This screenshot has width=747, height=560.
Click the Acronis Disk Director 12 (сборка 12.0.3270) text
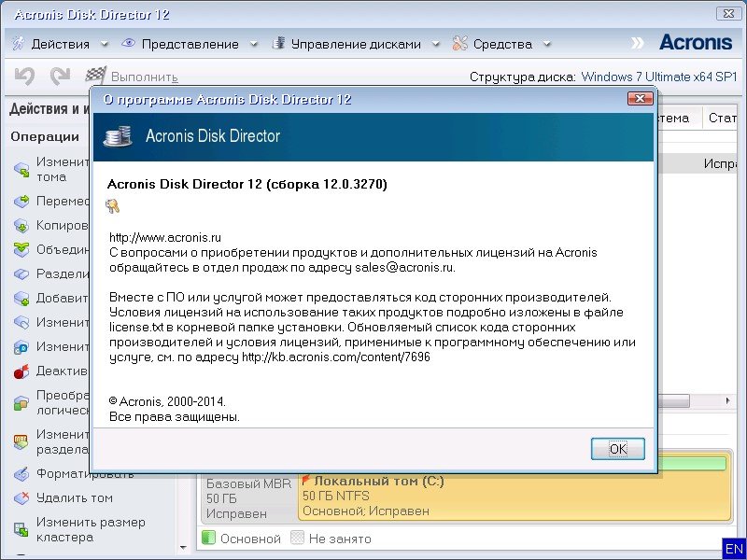[247, 184]
